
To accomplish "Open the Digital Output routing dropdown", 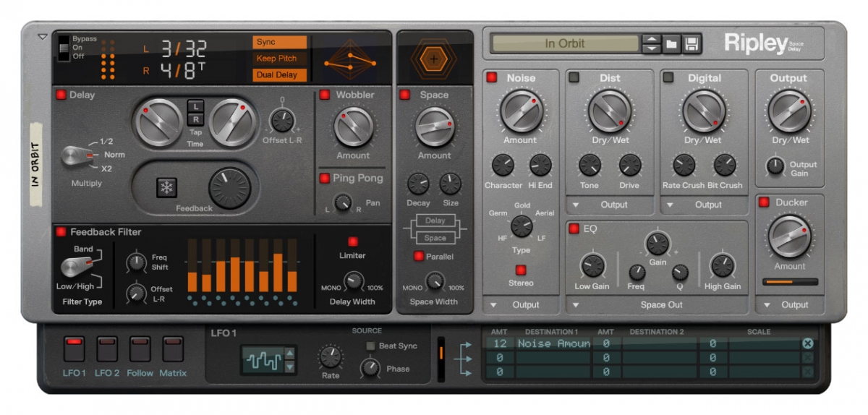I will point(704,205).
